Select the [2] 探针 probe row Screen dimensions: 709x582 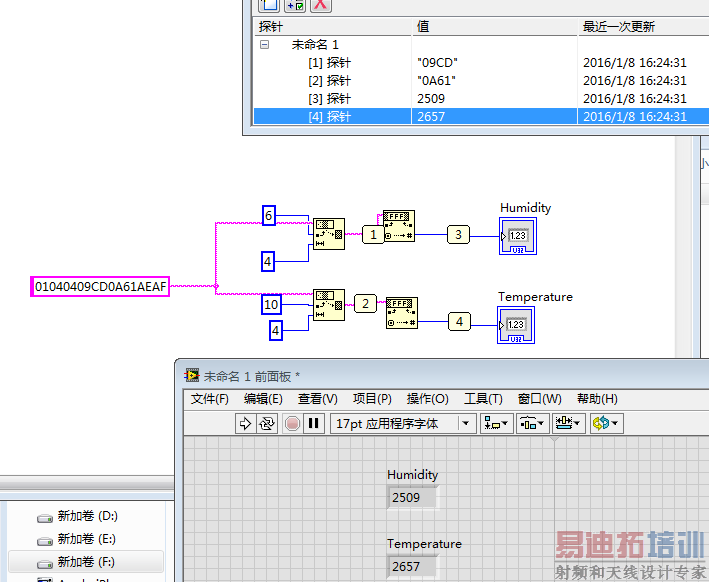click(x=481, y=80)
